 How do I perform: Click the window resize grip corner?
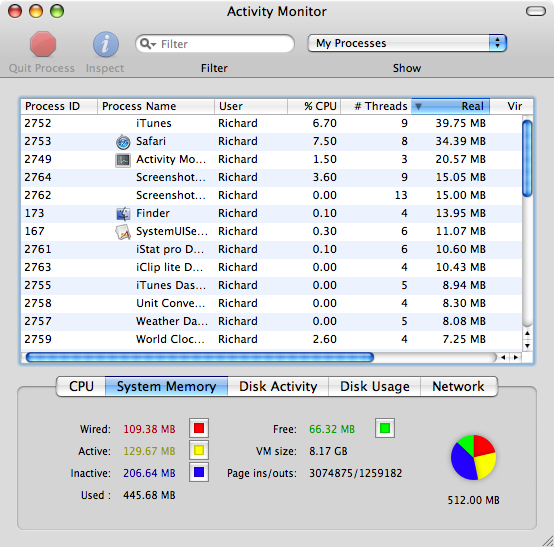click(x=548, y=541)
